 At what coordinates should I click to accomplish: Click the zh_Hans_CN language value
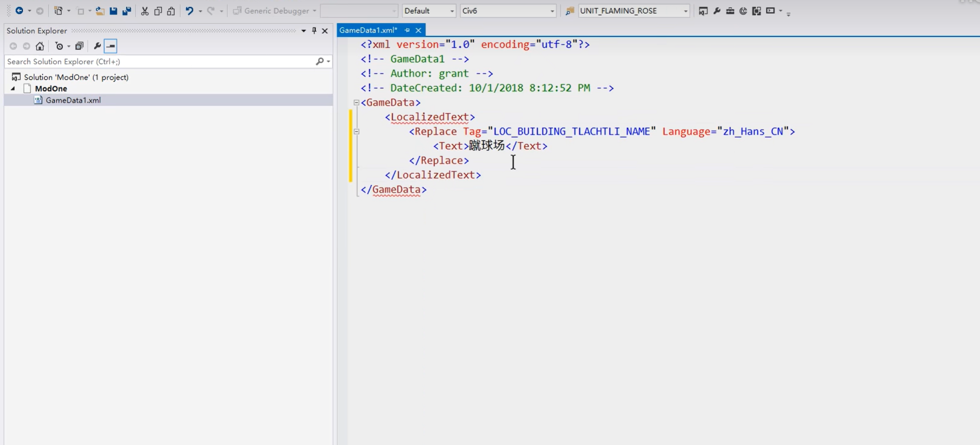(753, 131)
